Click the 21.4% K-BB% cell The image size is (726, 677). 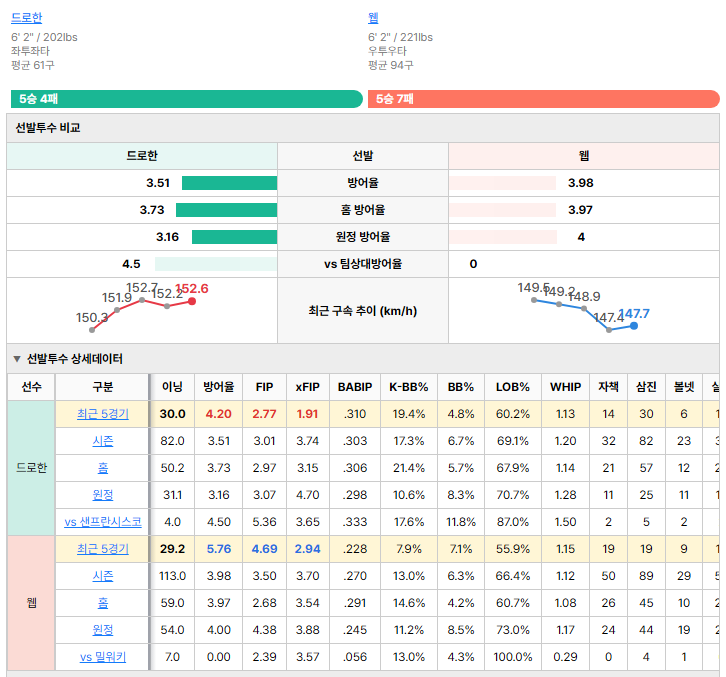point(409,468)
